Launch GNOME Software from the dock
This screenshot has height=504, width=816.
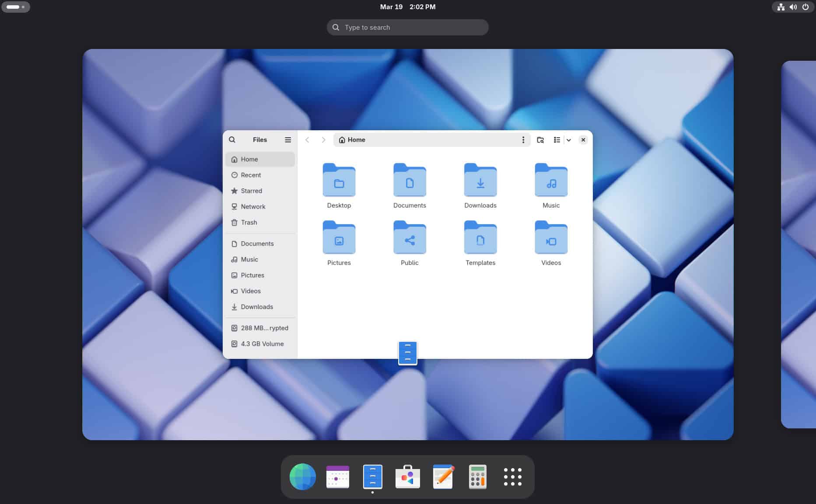point(407,477)
